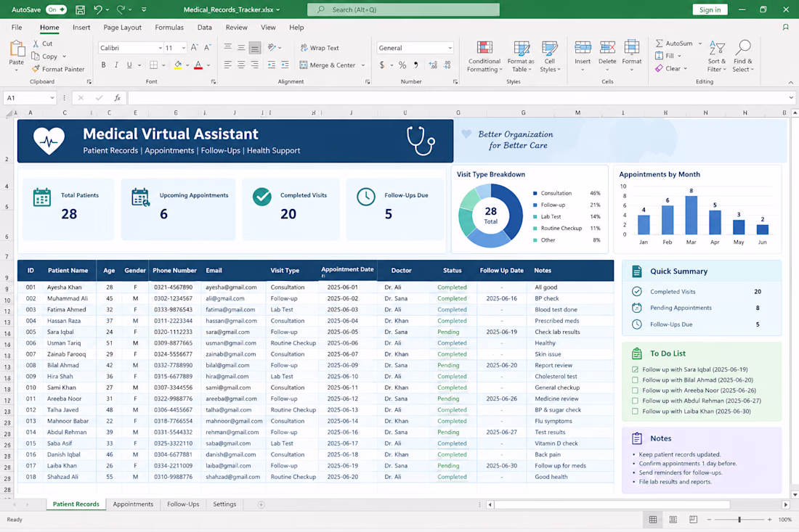Check Follow up with Sara Iqbal
Screen dimensions: 799x532
coord(635,369)
